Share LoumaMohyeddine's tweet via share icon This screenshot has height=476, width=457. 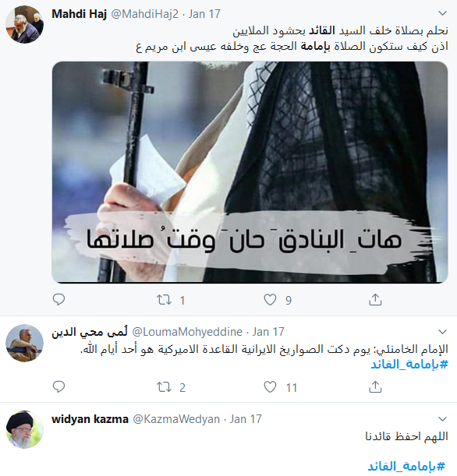(375, 386)
